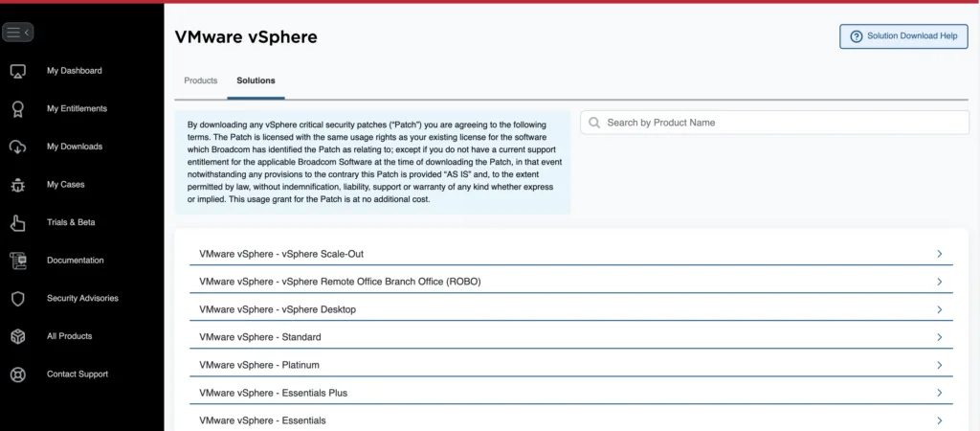View Security Advisories
Image resolution: width=980 pixels, height=431 pixels.
pyautogui.click(x=82, y=299)
